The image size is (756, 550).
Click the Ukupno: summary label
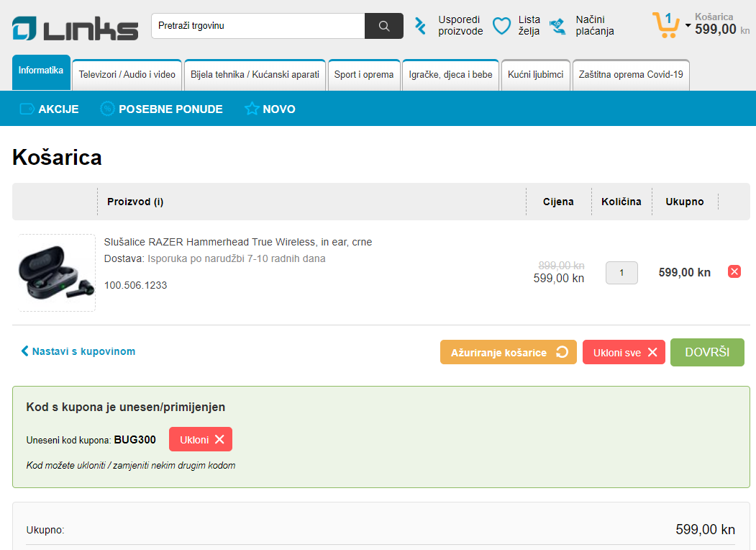click(45, 530)
